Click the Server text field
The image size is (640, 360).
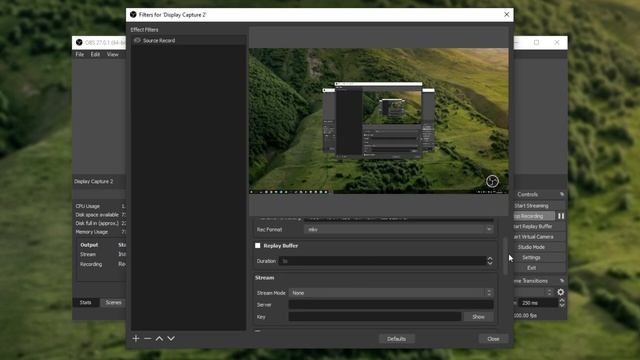pyautogui.click(x=391, y=304)
